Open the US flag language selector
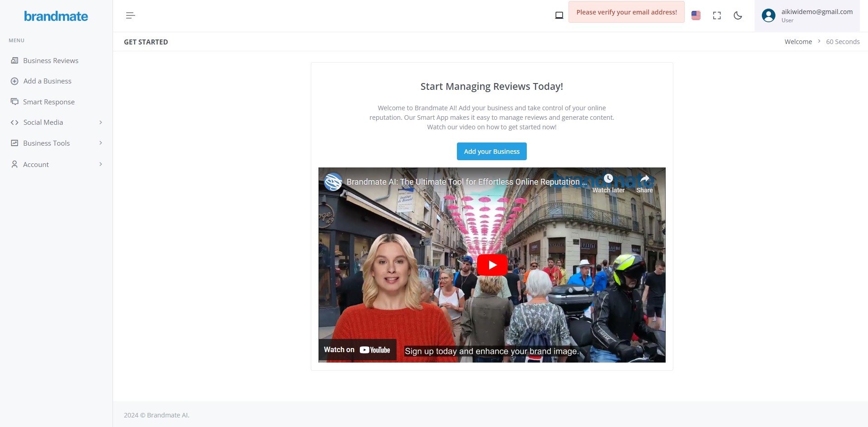868x427 pixels. click(696, 15)
